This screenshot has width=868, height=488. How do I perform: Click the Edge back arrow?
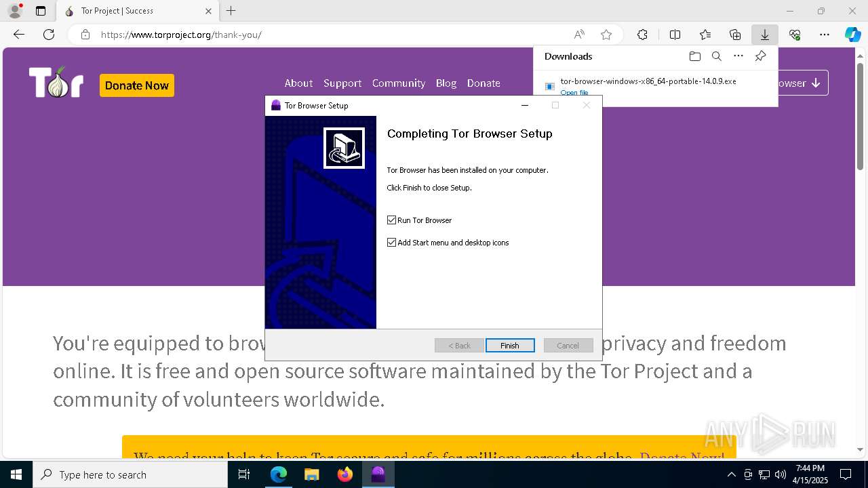(x=19, y=35)
